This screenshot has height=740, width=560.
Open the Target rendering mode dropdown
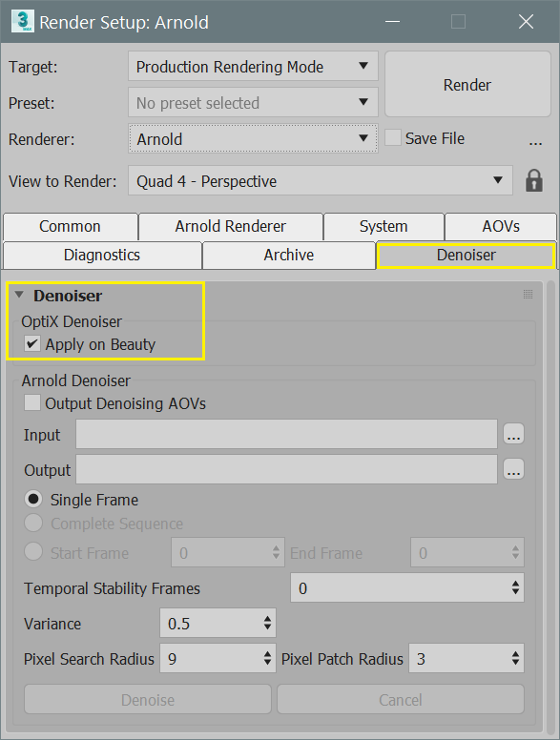253,66
